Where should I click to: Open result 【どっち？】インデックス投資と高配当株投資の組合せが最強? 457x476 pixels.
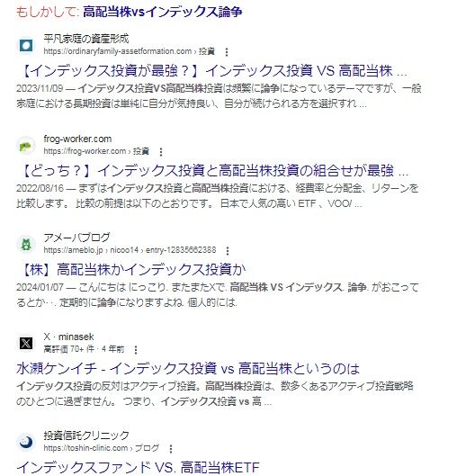point(214,171)
